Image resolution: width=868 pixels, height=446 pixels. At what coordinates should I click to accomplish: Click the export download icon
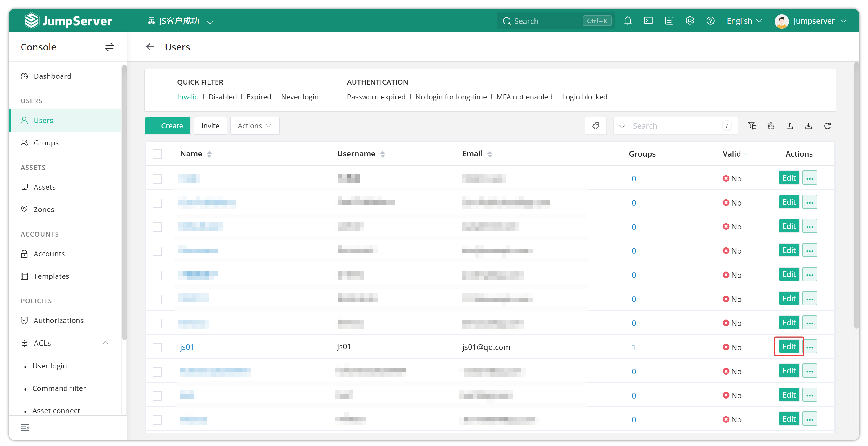click(809, 126)
